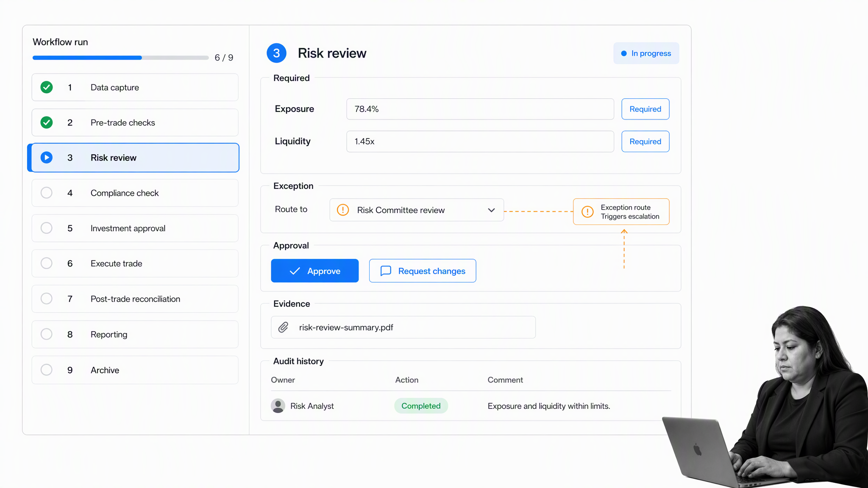Open the risk-review-summary.pdf evidence file
The image size is (868, 488).
tap(403, 327)
